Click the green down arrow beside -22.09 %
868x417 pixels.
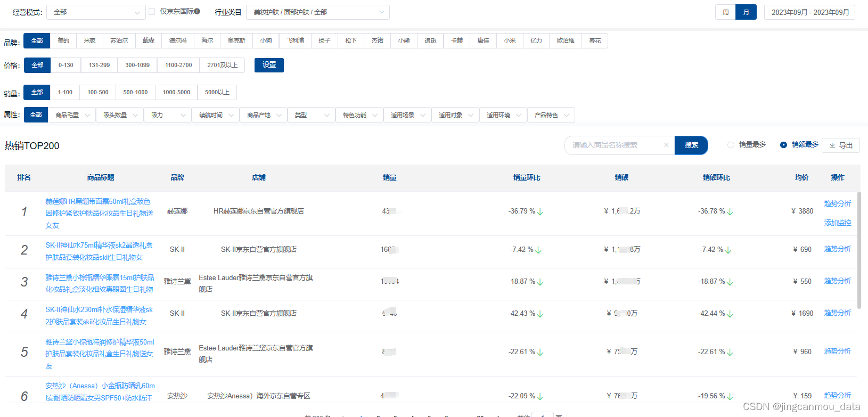tap(540, 396)
